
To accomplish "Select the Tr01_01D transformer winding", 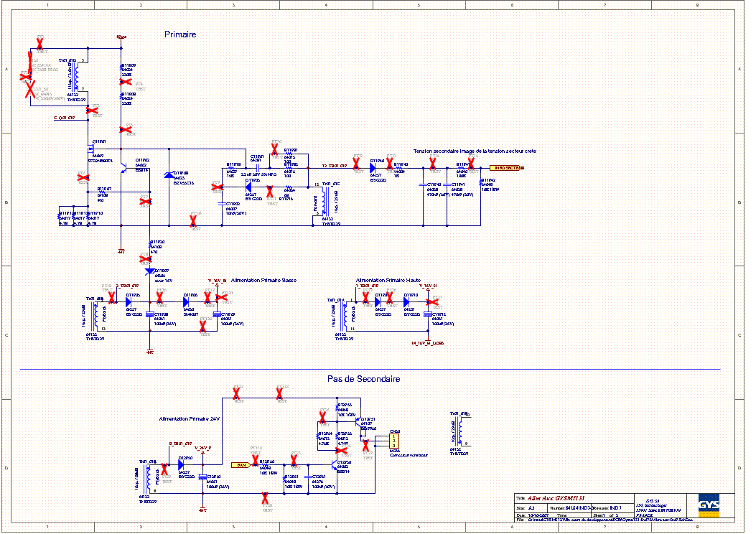I will click(77, 75).
